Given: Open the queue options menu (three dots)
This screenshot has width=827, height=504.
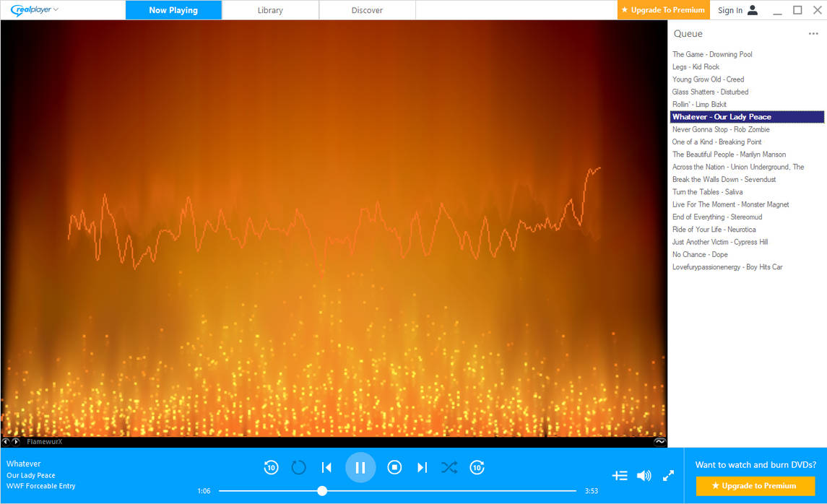Looking at the screenshot, I should click(x=812, y=34).
